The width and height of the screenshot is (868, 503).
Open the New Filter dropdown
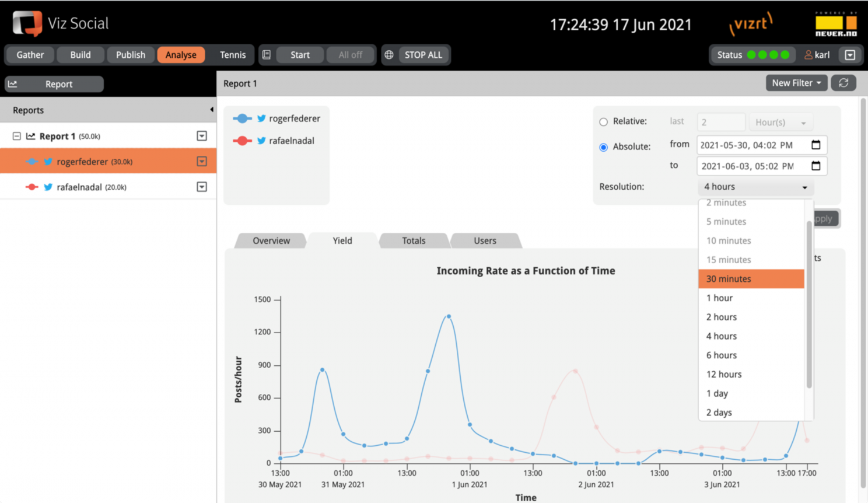click(796, 83)
